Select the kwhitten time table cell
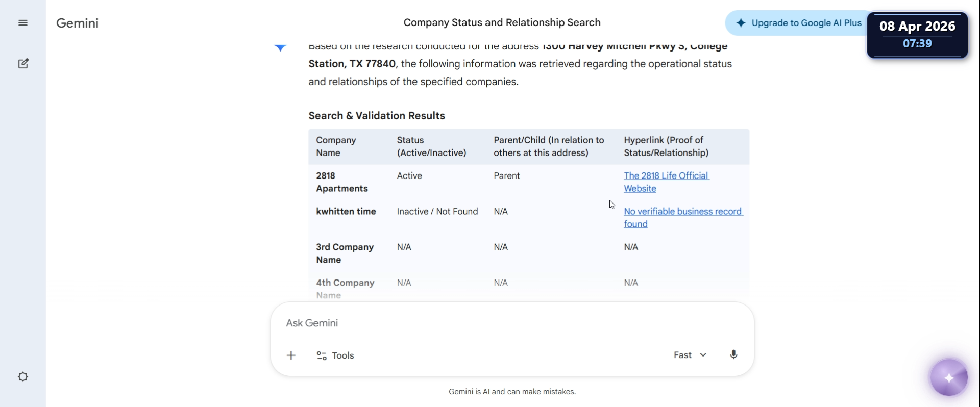 click(346, 212)
